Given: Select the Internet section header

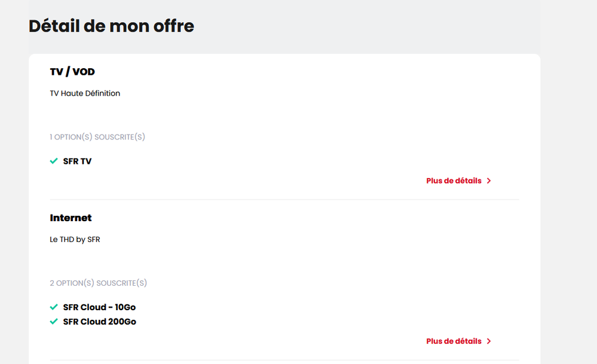Looking at the screenshot, I should click(x=71, y=218).
